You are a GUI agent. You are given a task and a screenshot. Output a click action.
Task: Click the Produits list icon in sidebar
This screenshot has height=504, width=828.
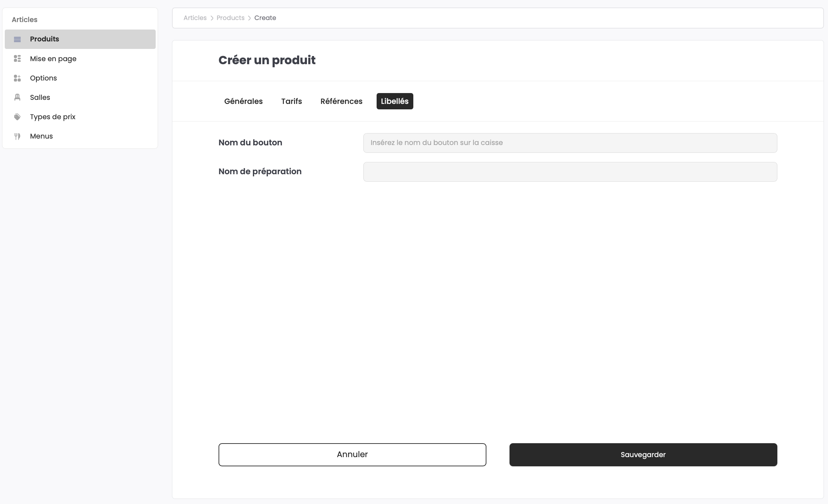(17, 39)
